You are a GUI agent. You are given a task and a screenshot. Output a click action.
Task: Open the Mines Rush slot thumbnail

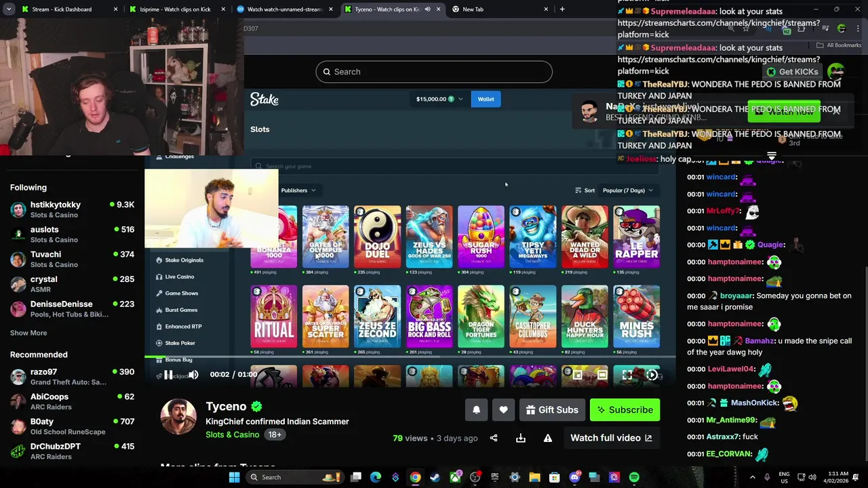click(x=636, y=317)
